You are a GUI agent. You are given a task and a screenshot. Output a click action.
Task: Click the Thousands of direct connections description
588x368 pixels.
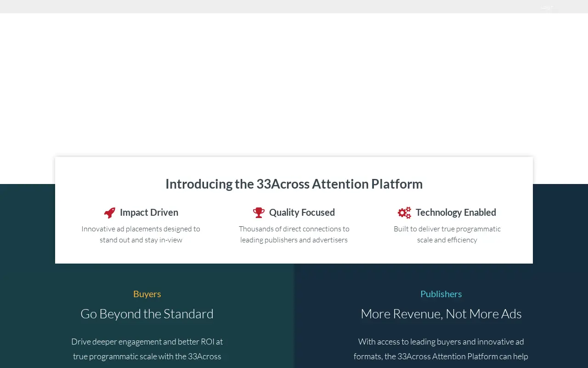tap(294, 234)
